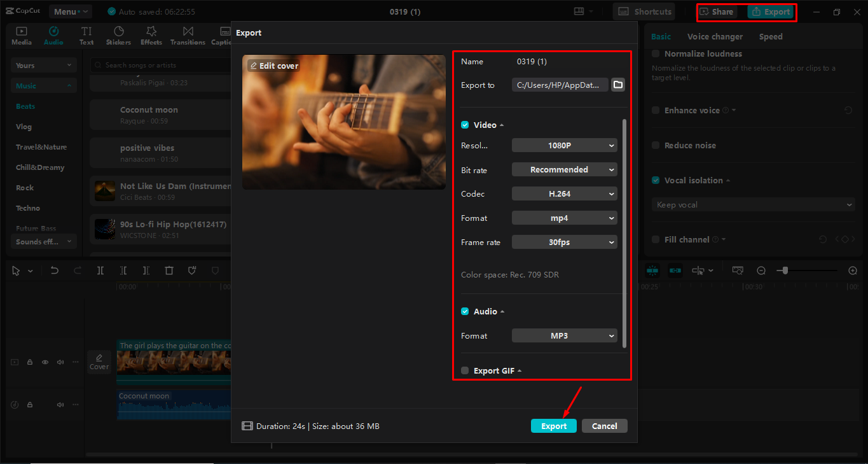Image resolution: width=868 pixels, height=464 pixels.
Task: Open the Keep vocal dropdown
Action: point(754,204)
